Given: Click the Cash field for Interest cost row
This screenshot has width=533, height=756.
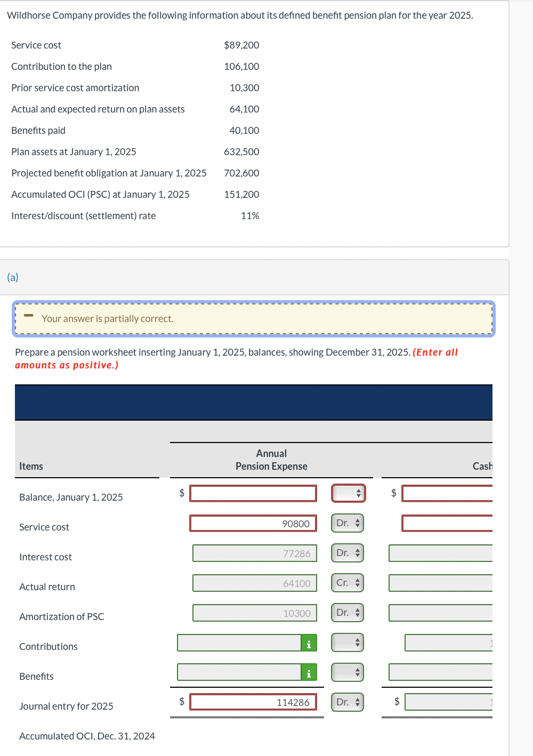Looking at the screenshot, I should point(441,553).
